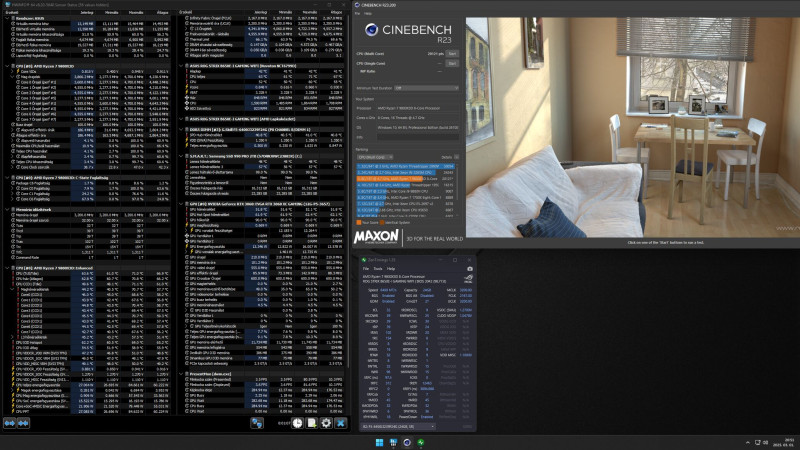Viewport: 800px width, 450px height.
Task: Open the CPU (Multi Core) ranking dropdown
Action: [x=374, y=157]
